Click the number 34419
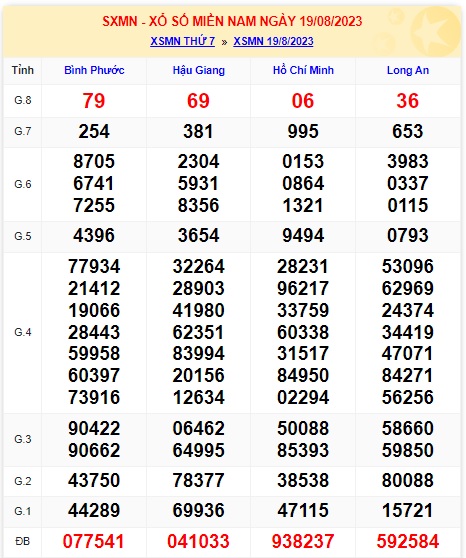466x558 pixels. 408,332
